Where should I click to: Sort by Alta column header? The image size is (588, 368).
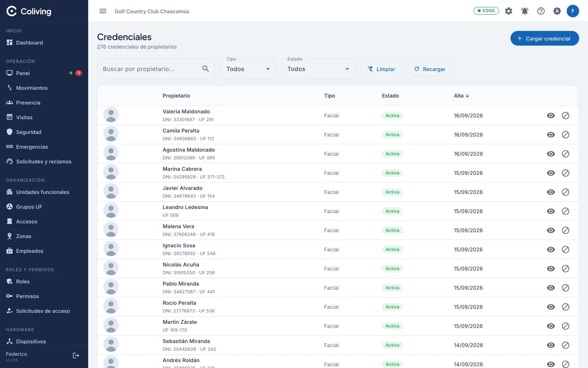(x=462, y=96)
